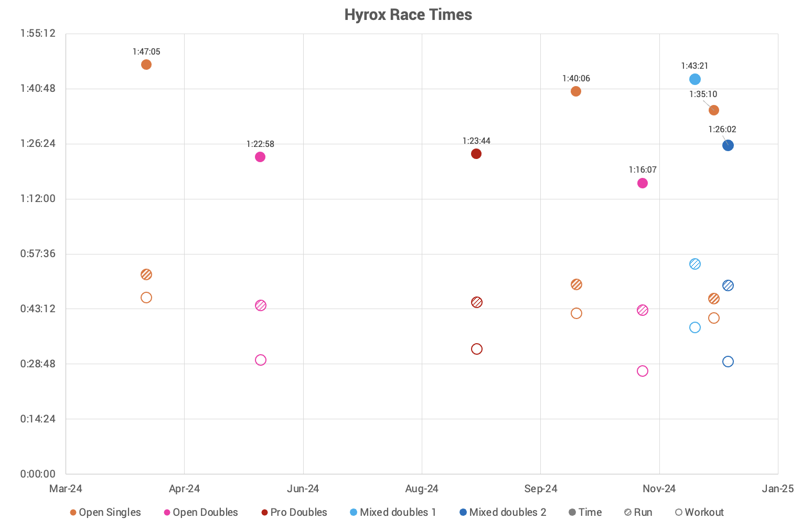Click the pink marker under the 1:22:58 label
The height and width of the screenshot is (530, 812).
tap(260, 157)
